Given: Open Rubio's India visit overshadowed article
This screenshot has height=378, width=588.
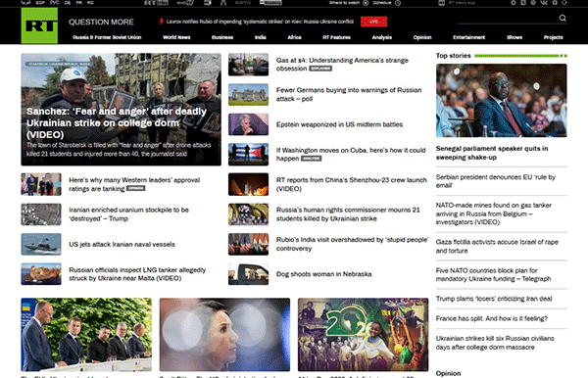Looking at the screenshot, I should coord(352,244).
